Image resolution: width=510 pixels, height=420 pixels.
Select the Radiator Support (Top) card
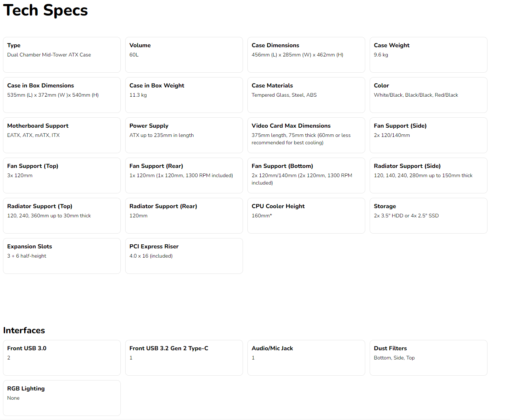pyautogui.click(x=62, y=216)
